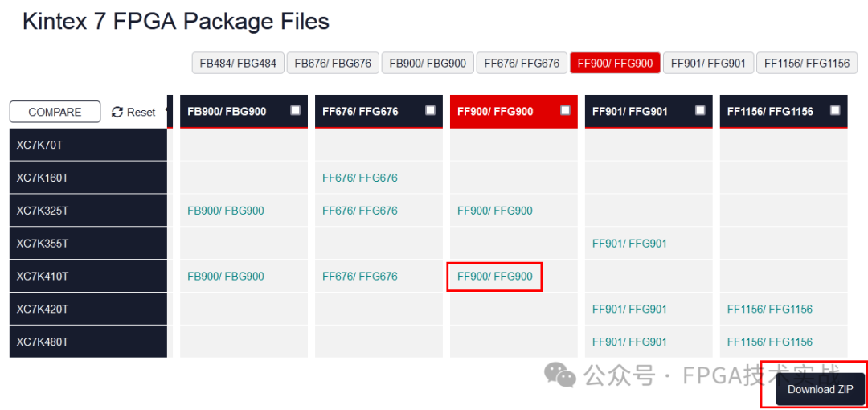Tick the FF676/FFG676 column header checkbox
The image size is (868, 410).
point(430,110)
